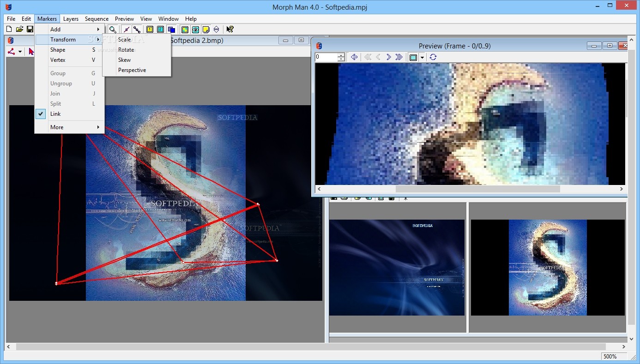This screenshot has width=640, height=364.
Task: Click the blue Softpedia source image thumbnail
Action: pyautogui.click(x=397, y=268)
